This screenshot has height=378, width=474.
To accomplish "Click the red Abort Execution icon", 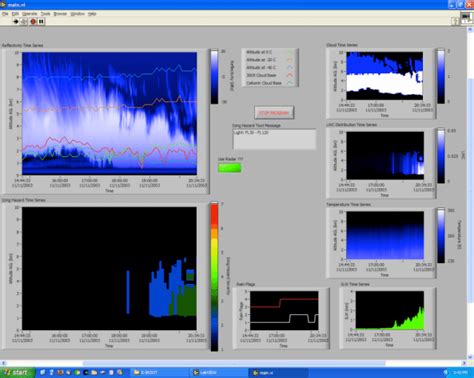I will tap(33, 22).
